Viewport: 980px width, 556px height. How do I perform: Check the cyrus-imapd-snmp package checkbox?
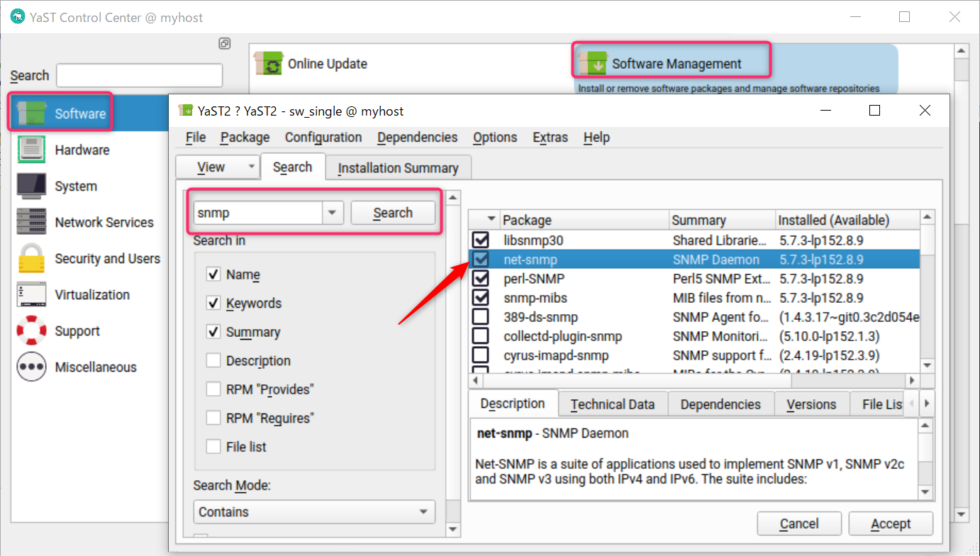click(481, 355)
